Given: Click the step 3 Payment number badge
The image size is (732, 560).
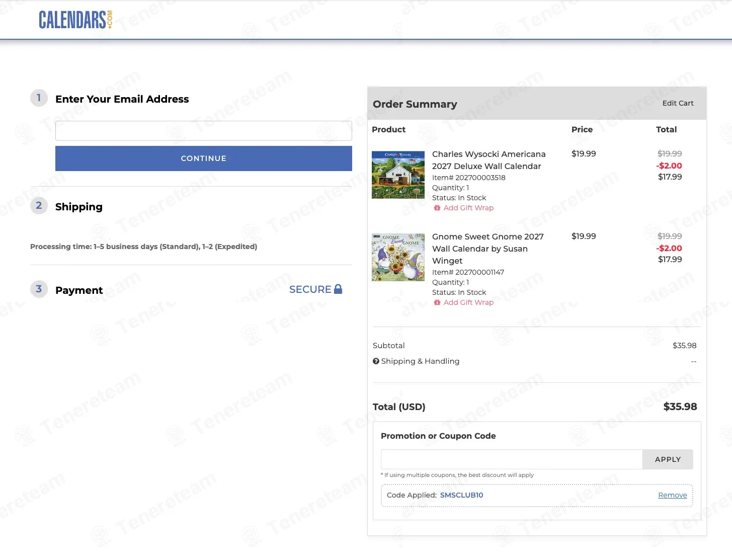Looking at the screenshot, I should coord(39,289).
